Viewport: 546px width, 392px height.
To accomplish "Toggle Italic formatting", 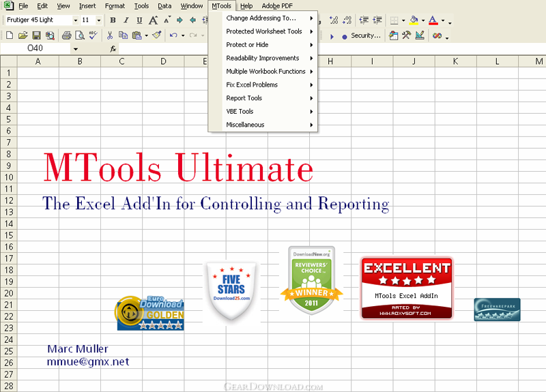I will (x=126, y=20).
